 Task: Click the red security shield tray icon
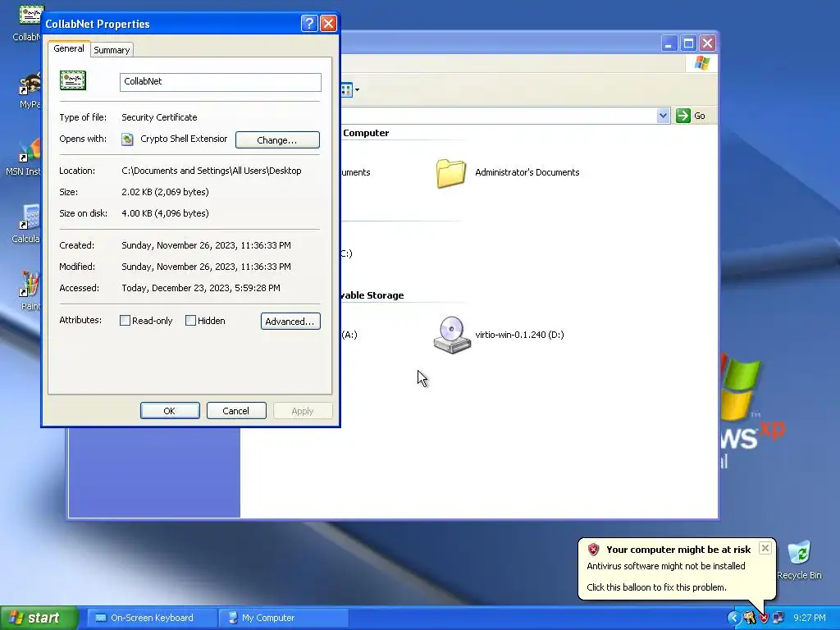[764, 619]
